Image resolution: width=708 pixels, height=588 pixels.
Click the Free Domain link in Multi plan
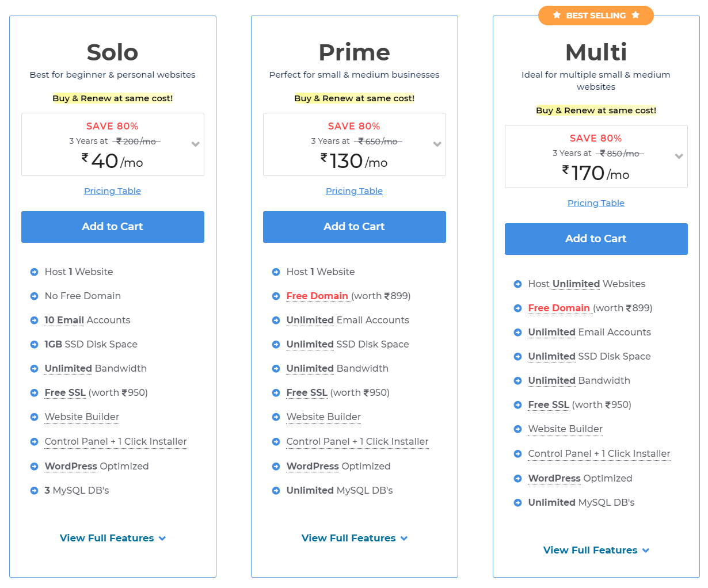[559, 308]
